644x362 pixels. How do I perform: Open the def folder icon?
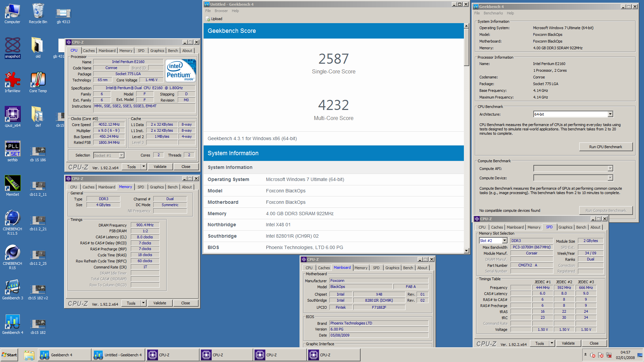[x=38, y=117]
